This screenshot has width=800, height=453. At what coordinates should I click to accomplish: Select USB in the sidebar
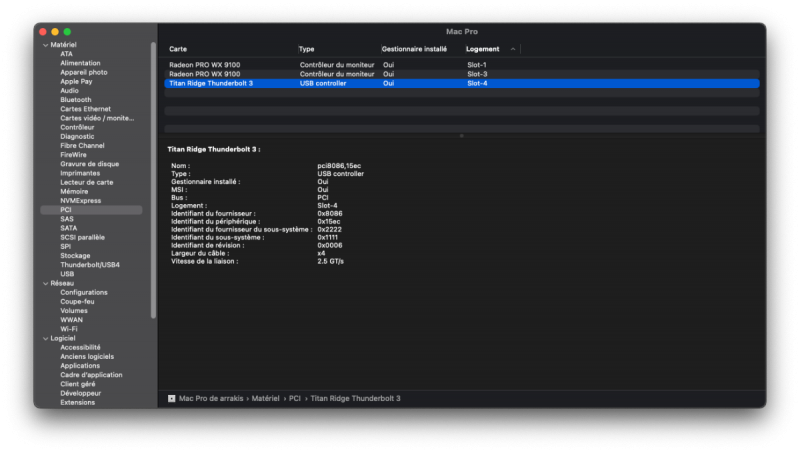(67, 274)
